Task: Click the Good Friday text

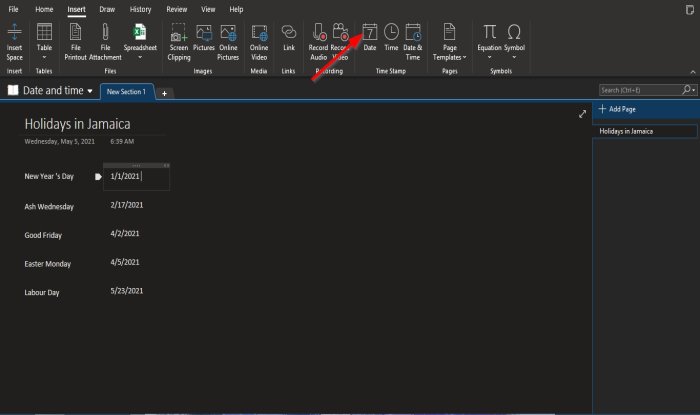Action: 43,235
